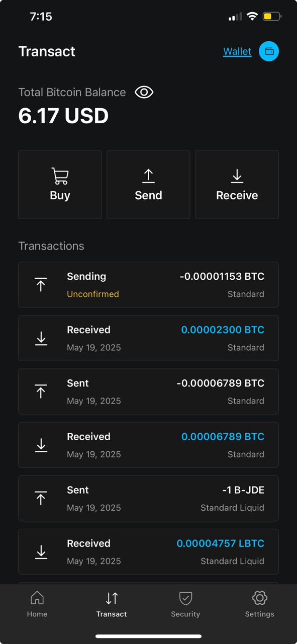The image size is (297, 644).
Task: Open the Sent -1 B-JDE transaction
Action: coord(148,498)
